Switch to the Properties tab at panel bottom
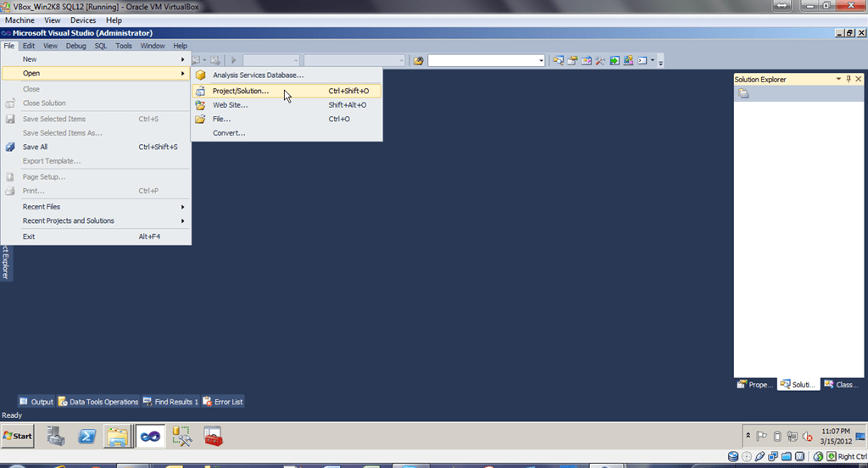 tap(755, 384)
